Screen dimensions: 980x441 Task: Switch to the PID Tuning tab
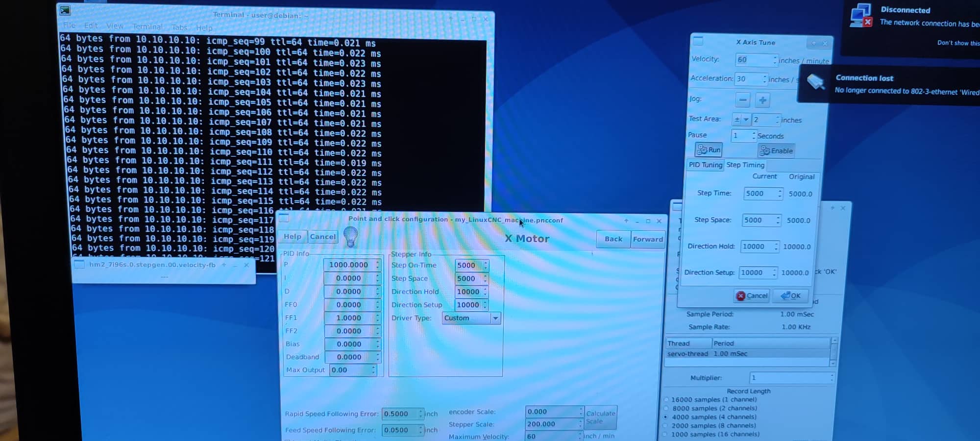(705, 165)
